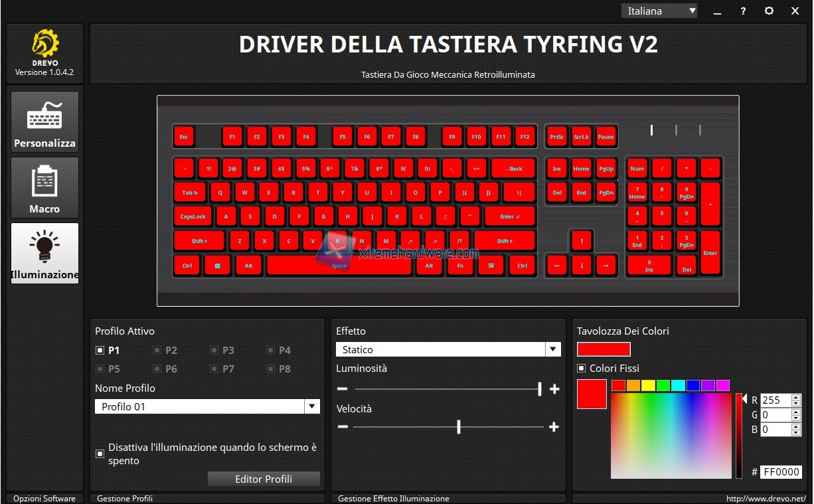Open help with the question mark icon
Viewport: 814px width, 504px height.
pyautogui.click(x=743, y=11)
